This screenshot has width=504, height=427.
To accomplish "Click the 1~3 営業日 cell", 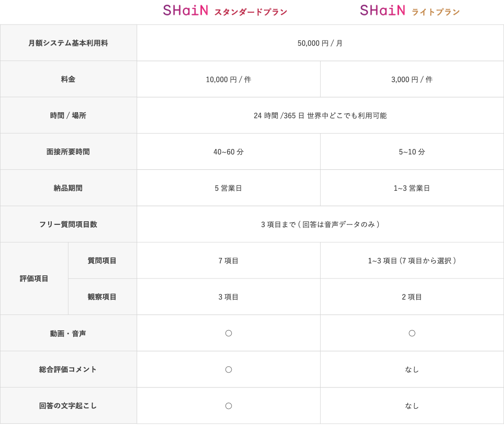I will 412,188.
